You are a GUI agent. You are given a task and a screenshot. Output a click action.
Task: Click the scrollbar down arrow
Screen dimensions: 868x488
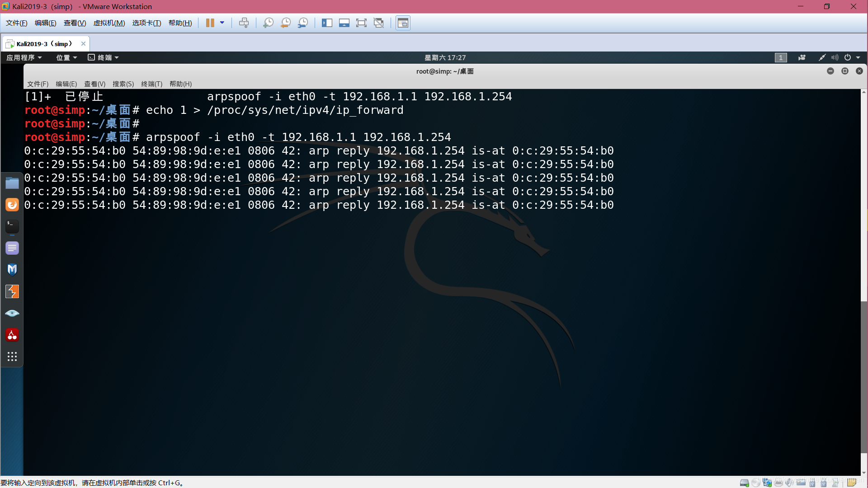(x=863, y=473)
